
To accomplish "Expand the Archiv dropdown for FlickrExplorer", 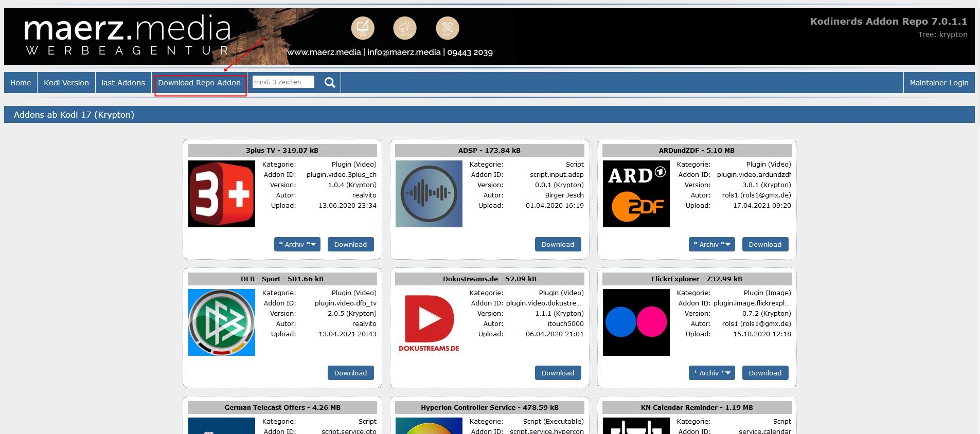I will click(712, 373).
